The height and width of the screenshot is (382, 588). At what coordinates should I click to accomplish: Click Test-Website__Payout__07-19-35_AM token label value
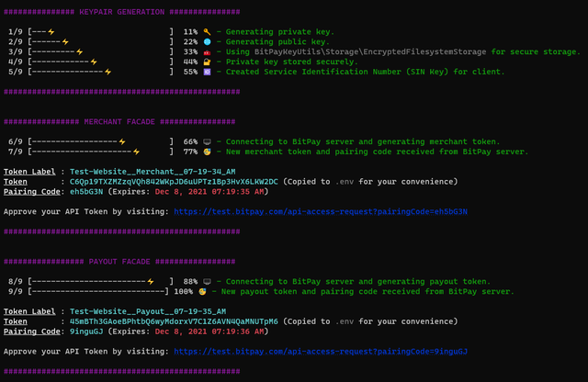148,311
